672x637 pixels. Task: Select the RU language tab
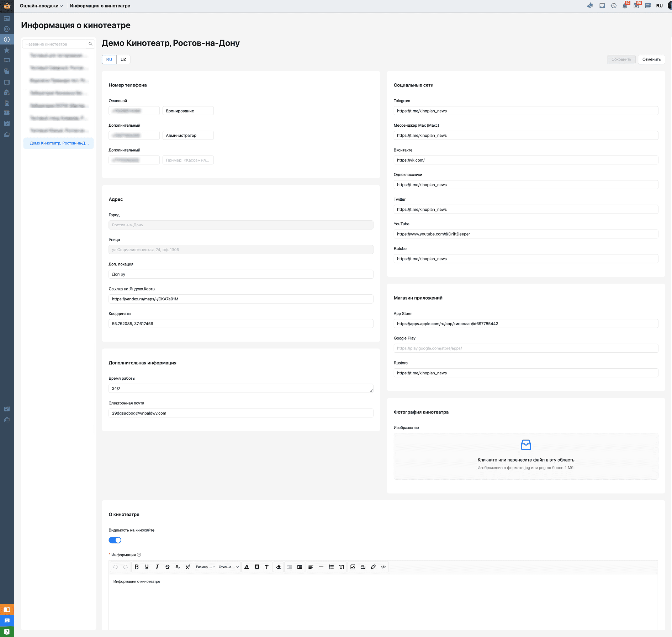(x=109, y=59)
